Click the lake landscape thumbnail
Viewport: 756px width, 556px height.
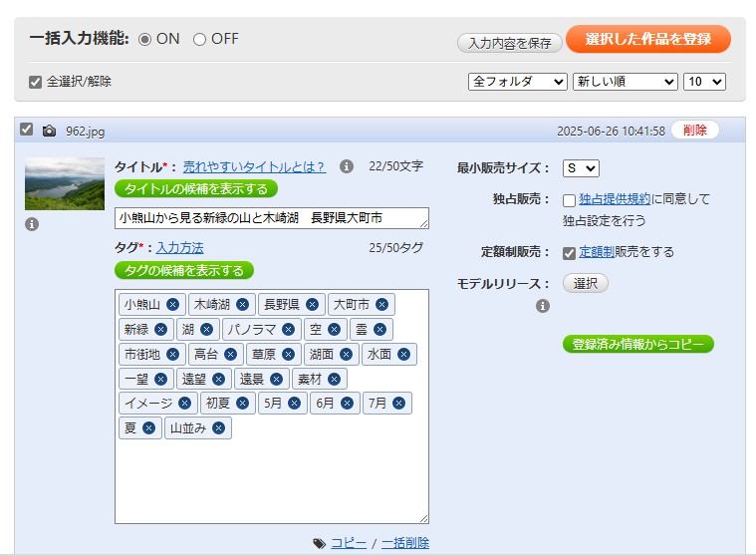65,183
